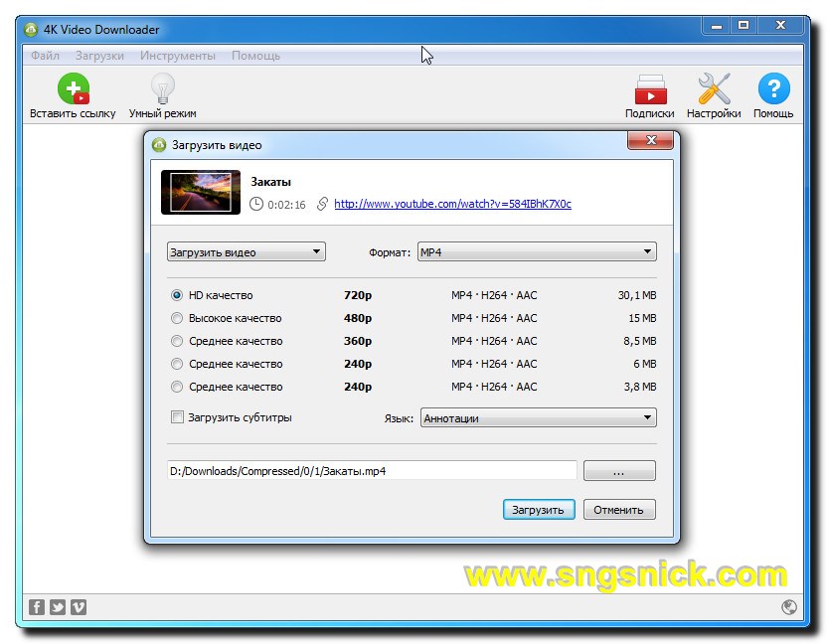Click the Загрузить button

click(539, 510)
